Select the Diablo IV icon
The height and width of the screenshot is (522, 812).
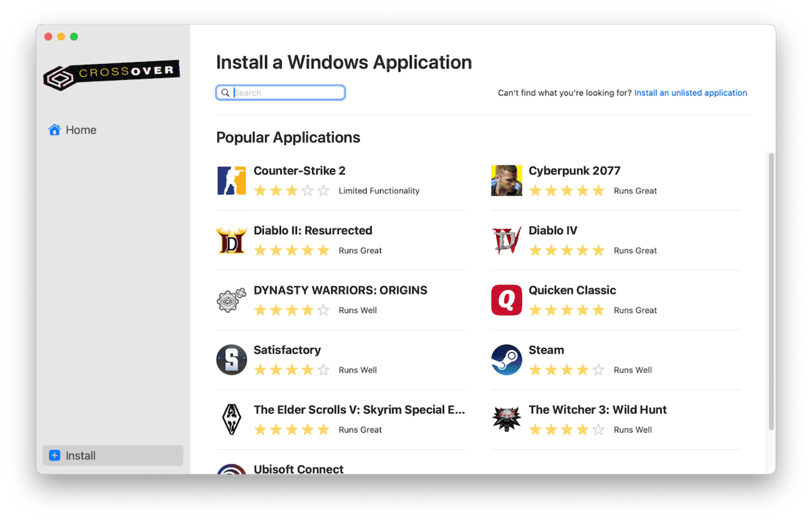506,240
